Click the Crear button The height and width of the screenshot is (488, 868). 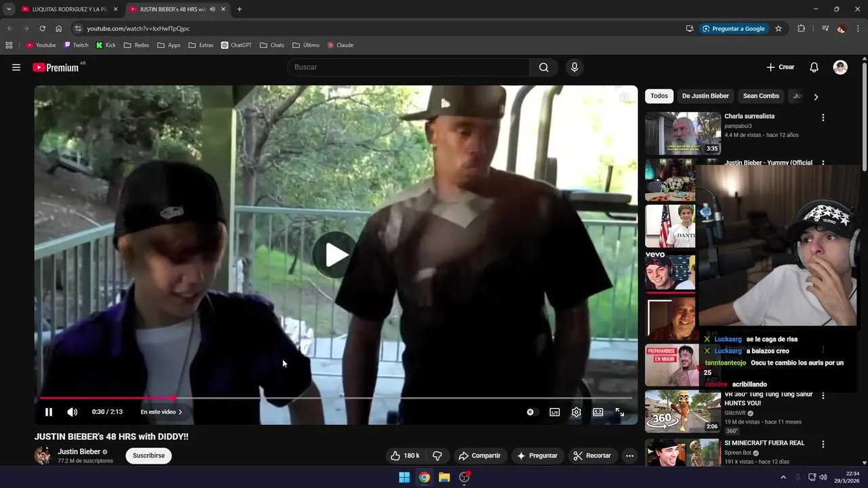pyautogui.click(x=780, y=67)
